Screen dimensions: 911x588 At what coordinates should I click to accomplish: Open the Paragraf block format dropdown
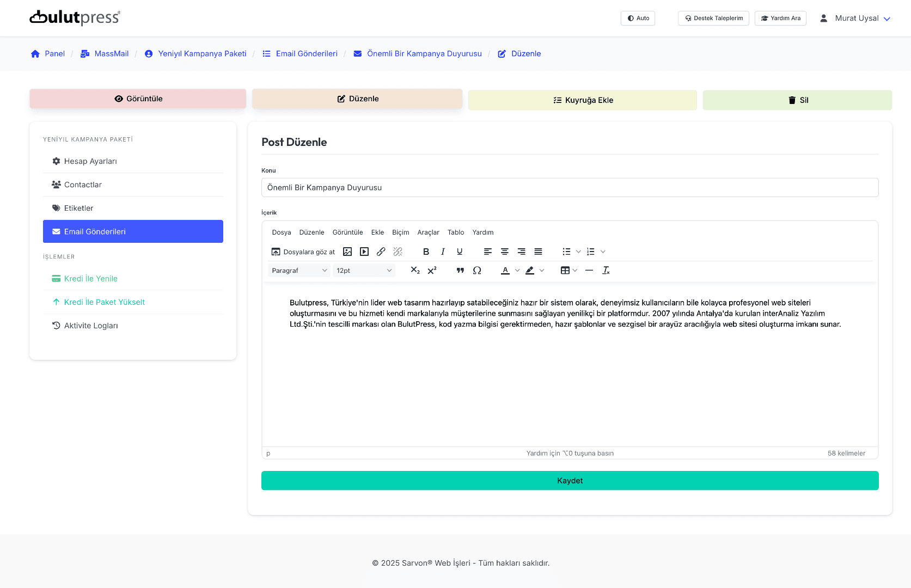point(299,271)
